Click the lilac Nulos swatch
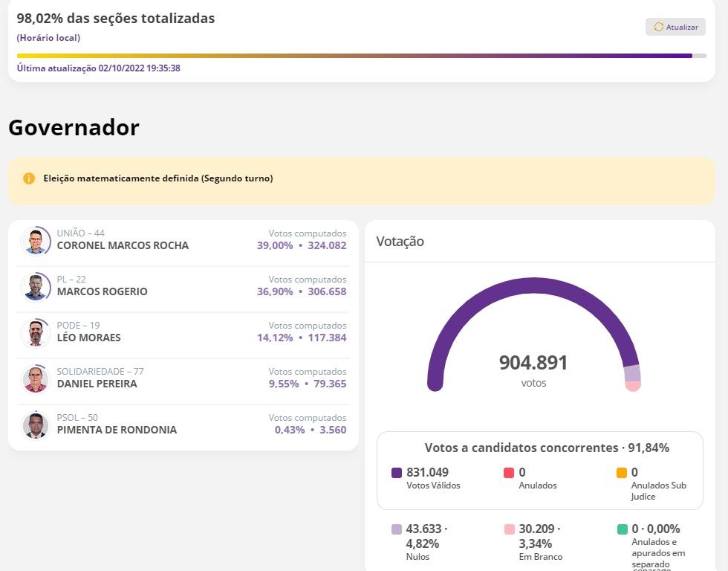Screen dimensions: 728x571 [397, 529]
